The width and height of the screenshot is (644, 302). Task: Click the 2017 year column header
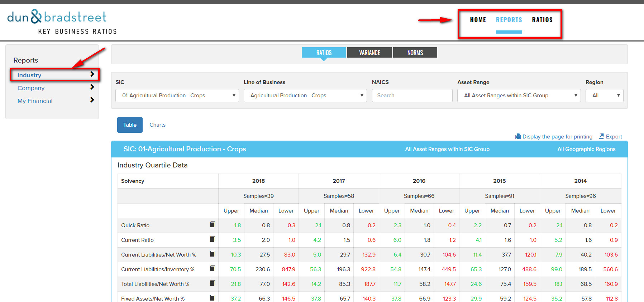point(339,181)
